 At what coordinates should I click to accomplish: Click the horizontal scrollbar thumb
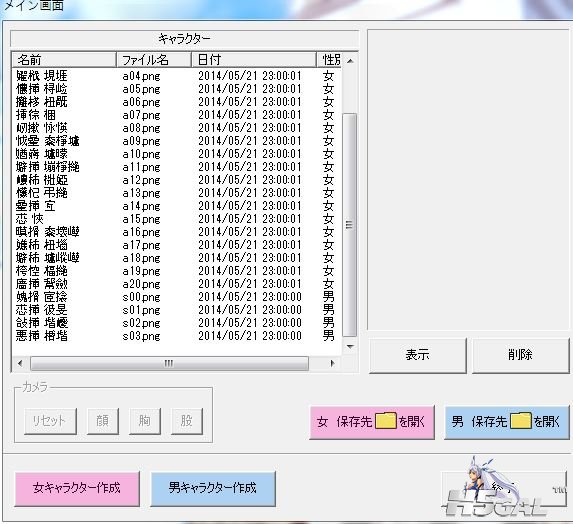[x=170, y=363]
